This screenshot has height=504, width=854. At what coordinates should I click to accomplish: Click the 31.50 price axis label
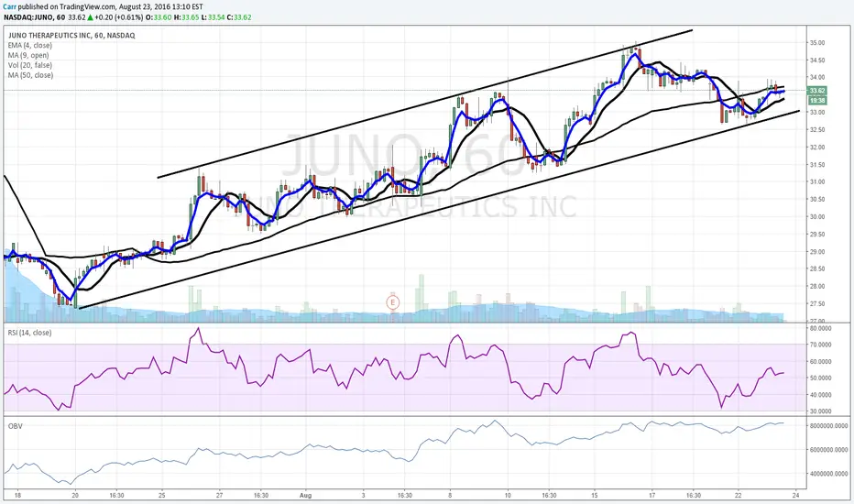click(817, 165)
